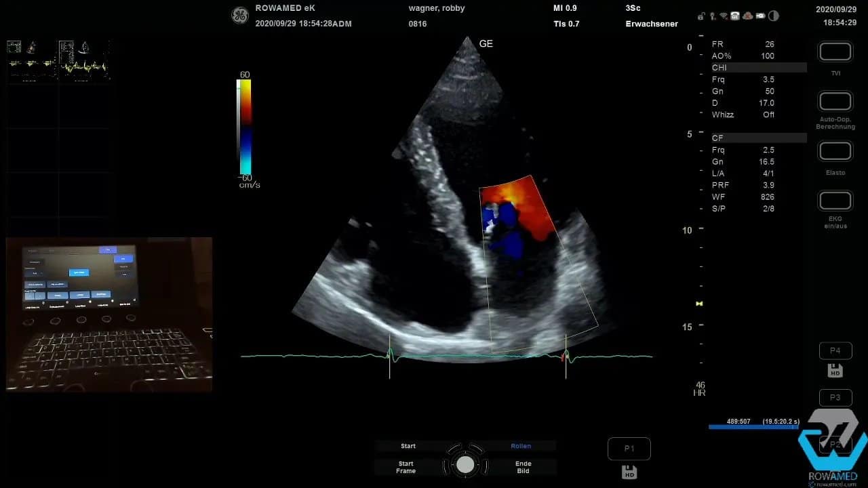Click the trackball center button
Viewport: 868px width, 488px height.
[465, 464]
